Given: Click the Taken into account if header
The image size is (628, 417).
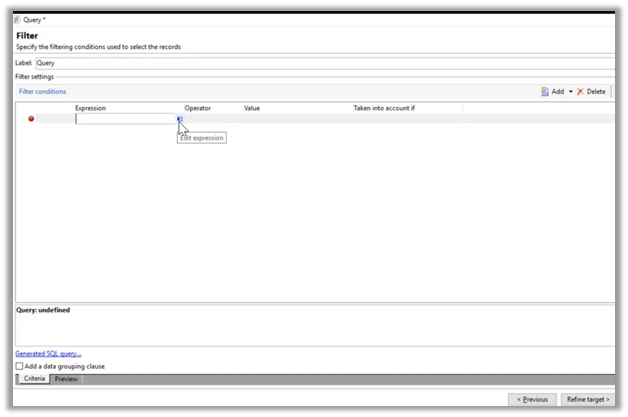Looking at the screenshot, I should 384,108.
